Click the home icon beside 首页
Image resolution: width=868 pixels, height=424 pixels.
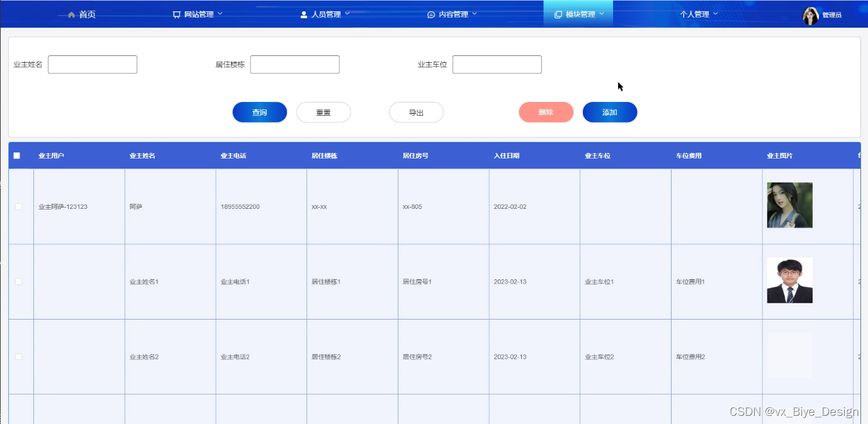pyautogui.click(x=71, y=14)
